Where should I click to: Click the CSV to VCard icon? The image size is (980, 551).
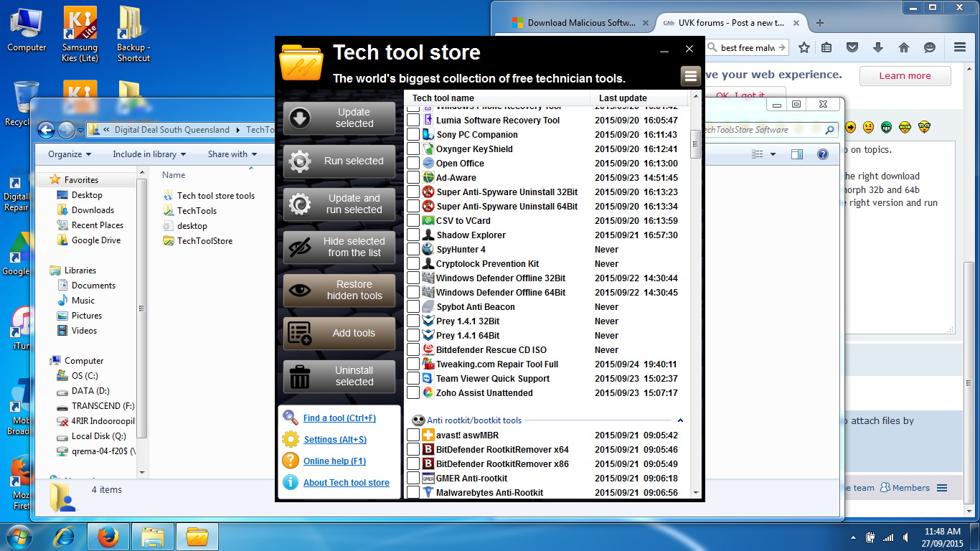tap(428, 220)
